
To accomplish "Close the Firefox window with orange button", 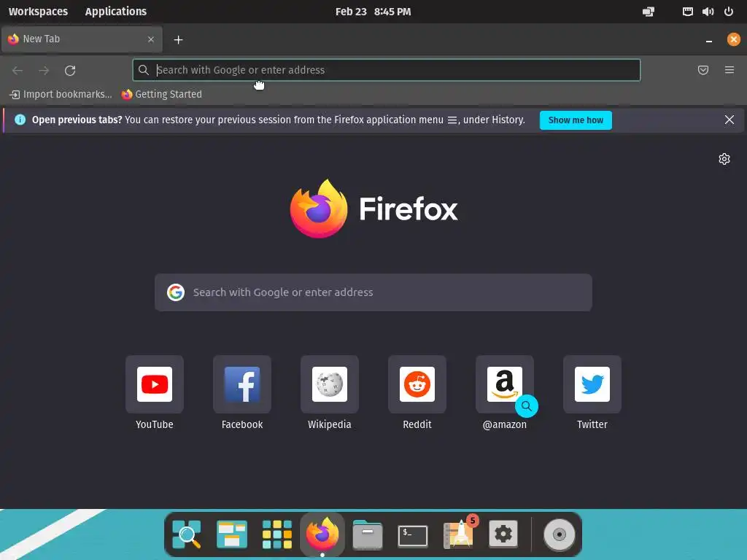I will point(734,39).
